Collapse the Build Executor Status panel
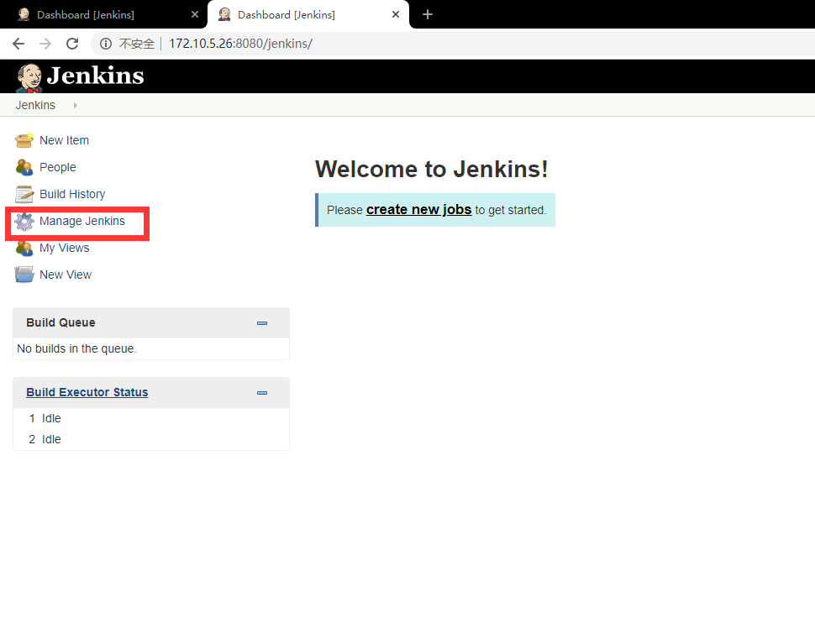This screenshot has width=815, height=644. pos(262,393)
